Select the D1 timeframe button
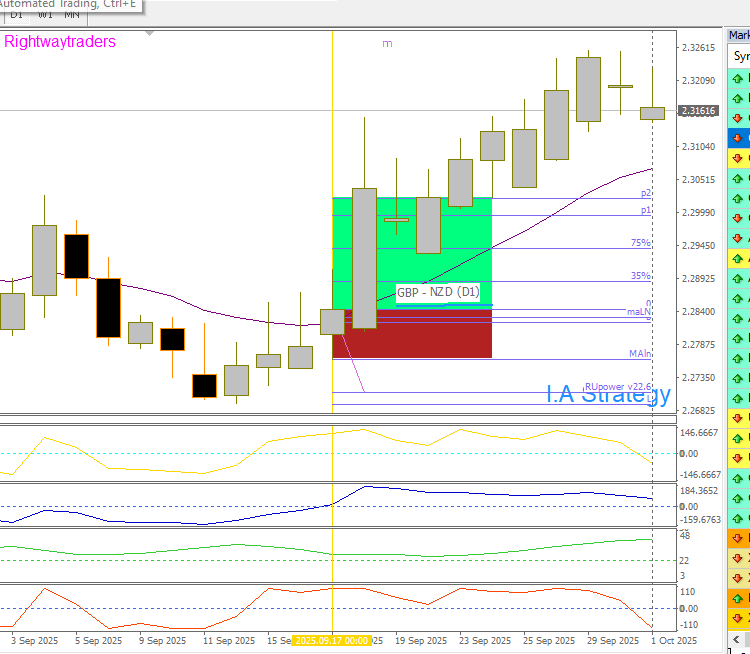750x654 pixels. pos(17,14)
